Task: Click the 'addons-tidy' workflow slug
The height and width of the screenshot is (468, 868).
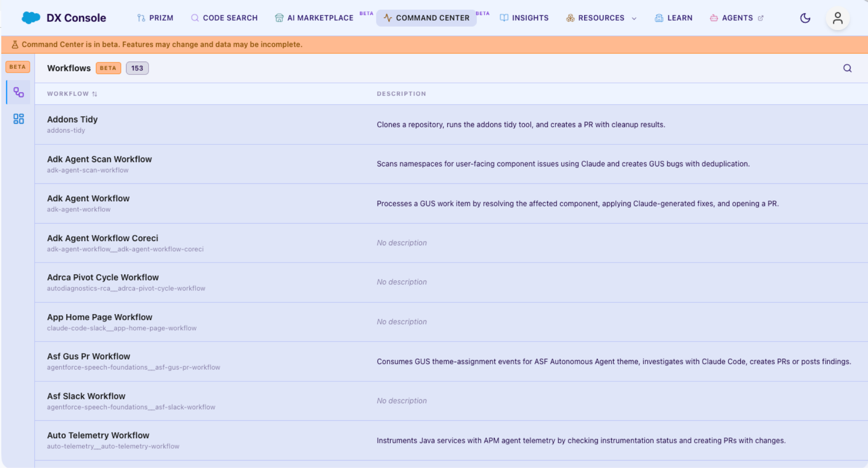Action: pos(66,131)
